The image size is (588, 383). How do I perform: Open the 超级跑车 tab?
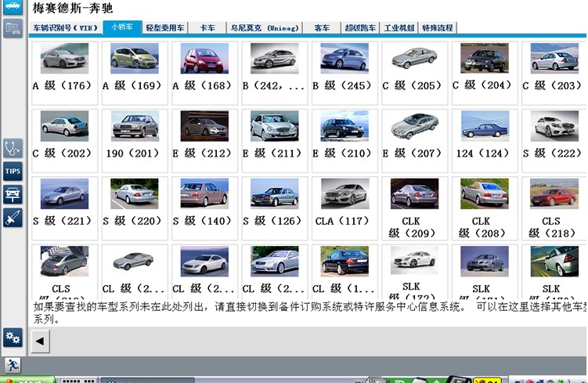tap(360, 27)
